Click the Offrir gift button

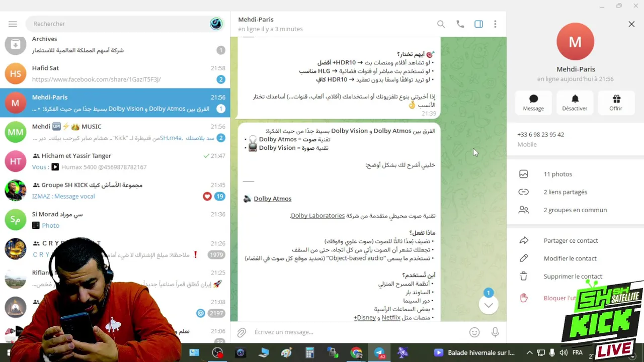(616, 102)
